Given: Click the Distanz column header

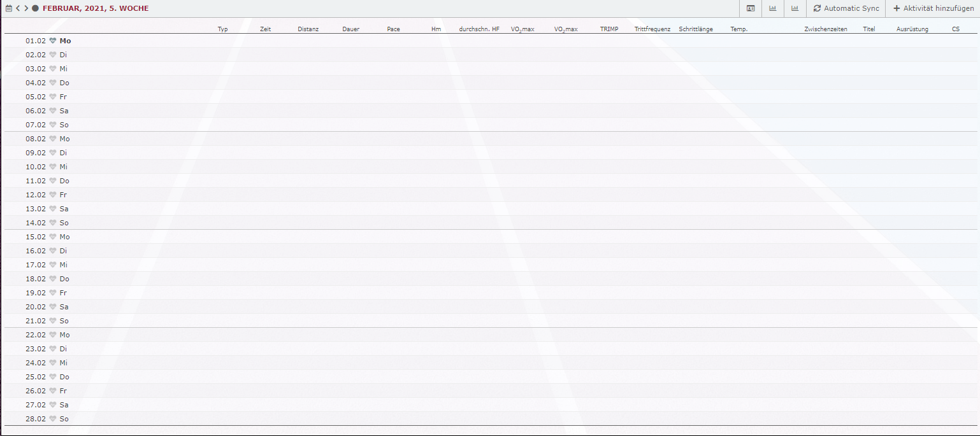Looking at the screenshot, I should coord(308,29).
